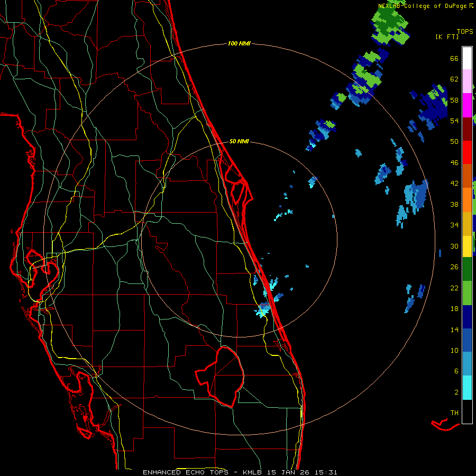Click the legend value 54
The height and width of the screenshot is (476, 476).
click(x=454, y=121)
